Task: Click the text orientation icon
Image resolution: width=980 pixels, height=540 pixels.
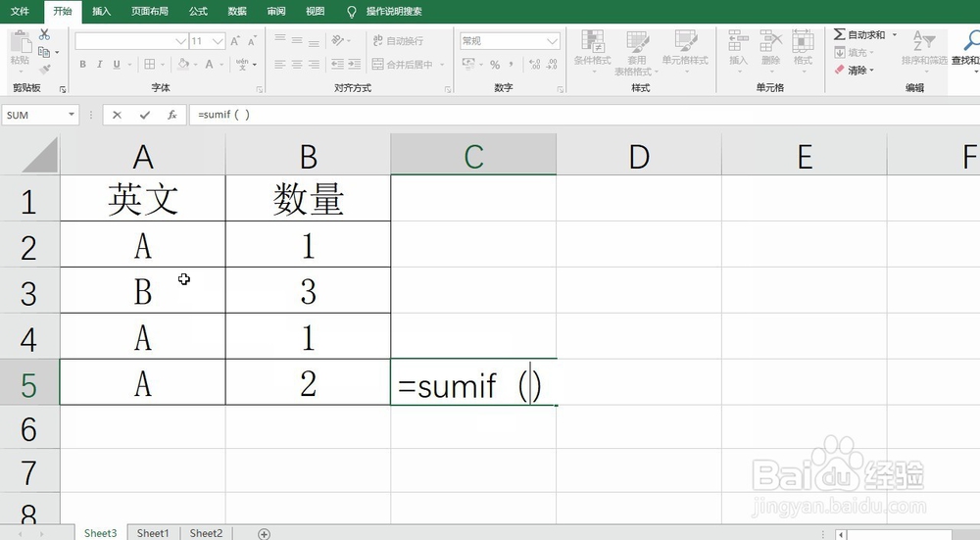Action: (x=338, y=40)
